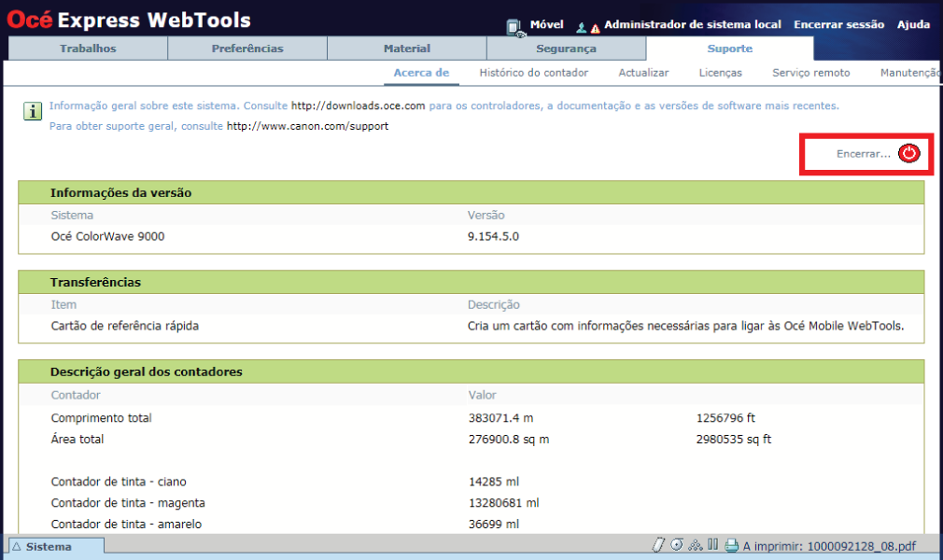Click the Descrição column header

(x=494, y=305)
